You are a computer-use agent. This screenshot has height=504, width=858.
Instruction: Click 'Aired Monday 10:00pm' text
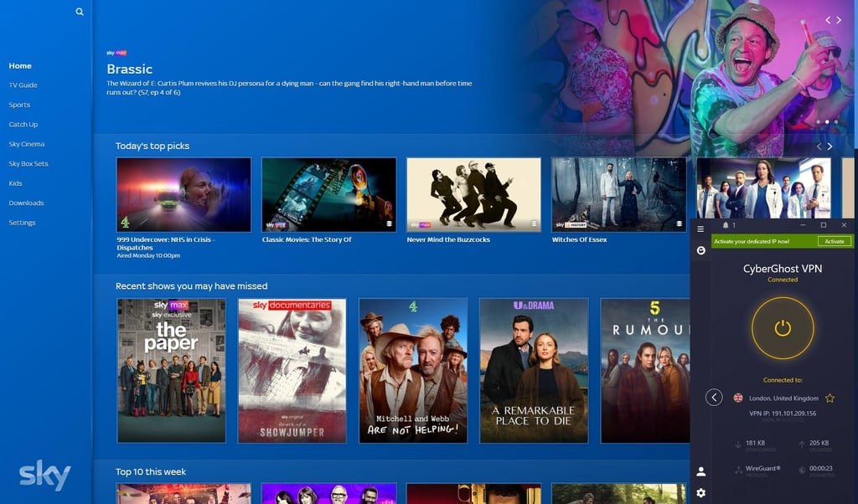coord(148,255)
